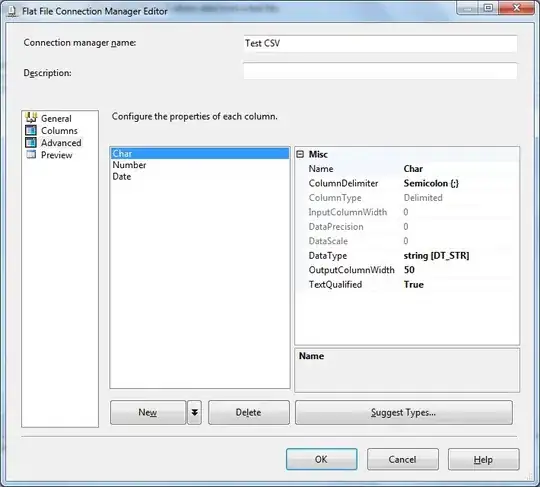Click the OutputColumnWidth value 50

click(409, 270)
